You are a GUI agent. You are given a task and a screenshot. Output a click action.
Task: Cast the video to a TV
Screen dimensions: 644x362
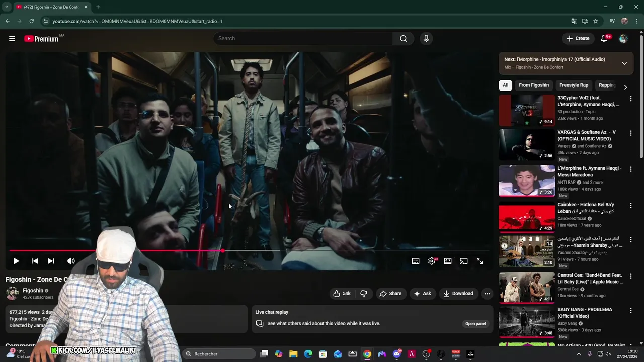coord(464,261)
